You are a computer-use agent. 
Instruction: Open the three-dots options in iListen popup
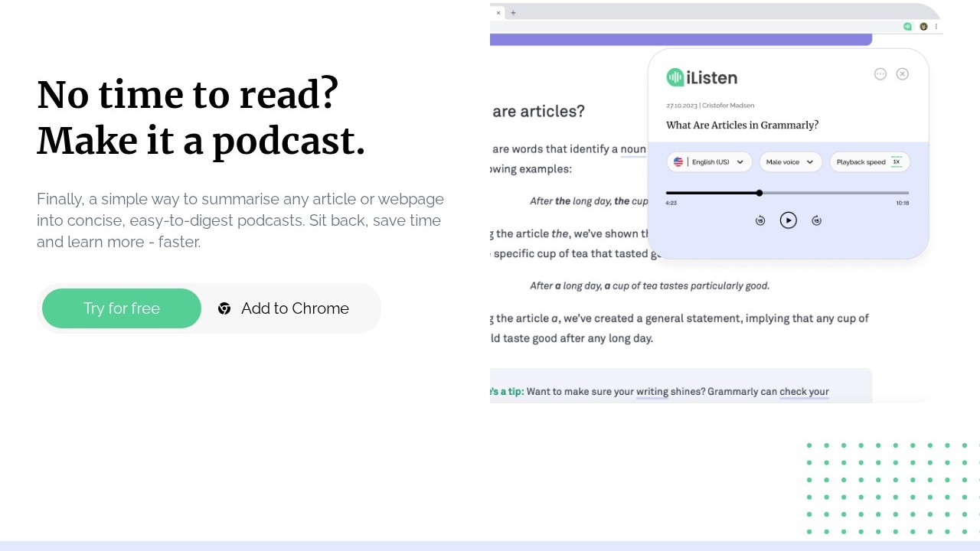pyautogui.click(x=880, y=74)
